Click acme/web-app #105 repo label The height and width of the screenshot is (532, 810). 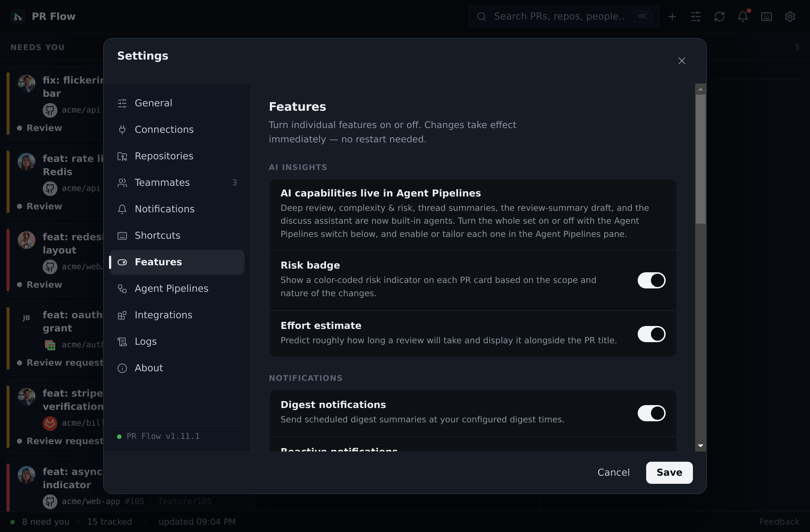coord(103,501)
